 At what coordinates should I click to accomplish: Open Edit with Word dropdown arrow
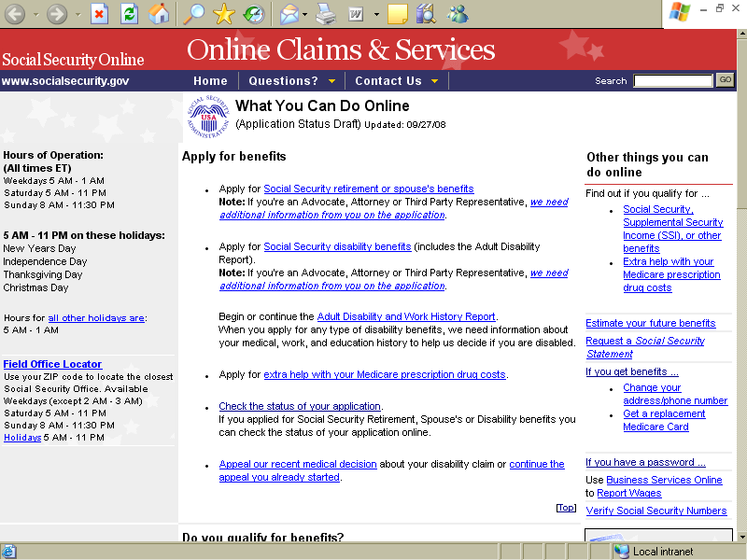pos(377,14)
